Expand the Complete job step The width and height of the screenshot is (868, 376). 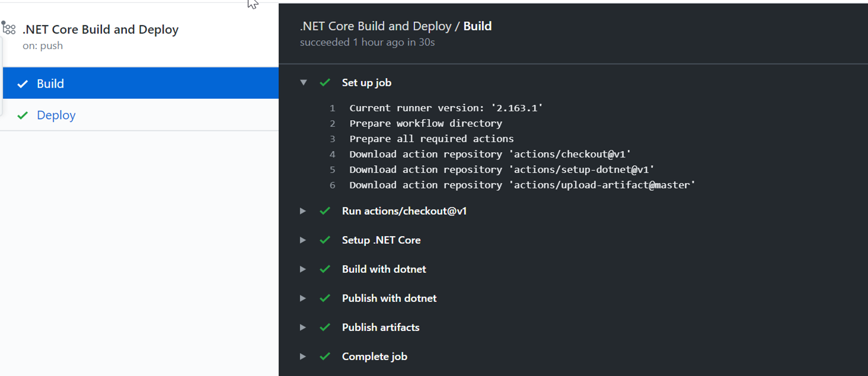(303, 356)
